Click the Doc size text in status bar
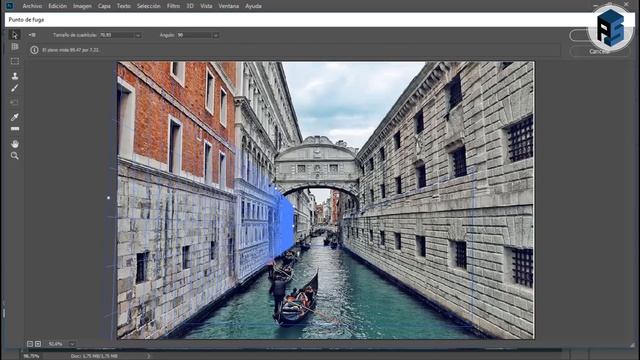Viewport: 640px width, 360px height. [94, 356]
